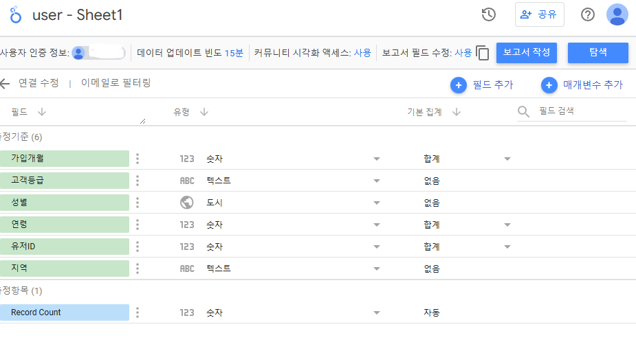
Task: Change 보고서 필드 수정 사용 setting
Action: coord(463,53)
